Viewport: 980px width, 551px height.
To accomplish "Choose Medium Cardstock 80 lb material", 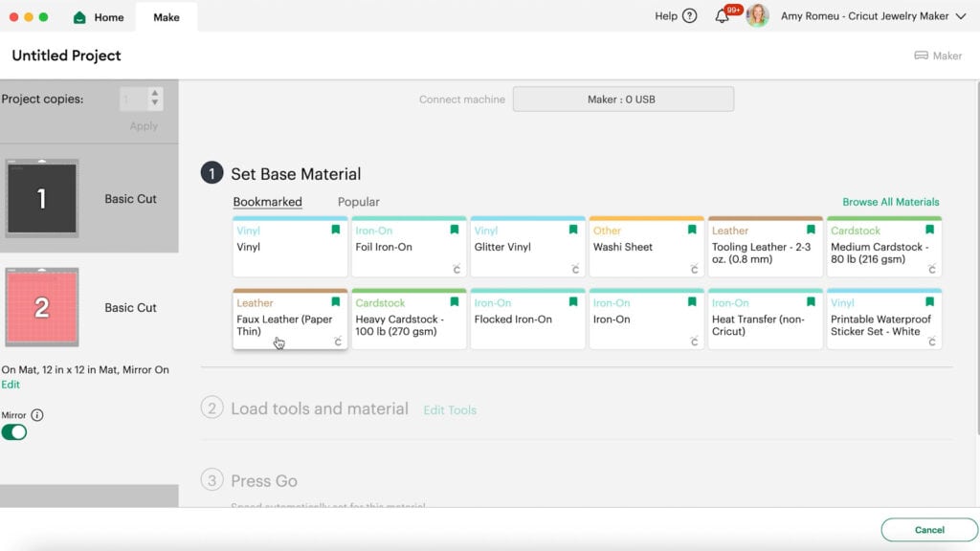I will pos(883,247).
